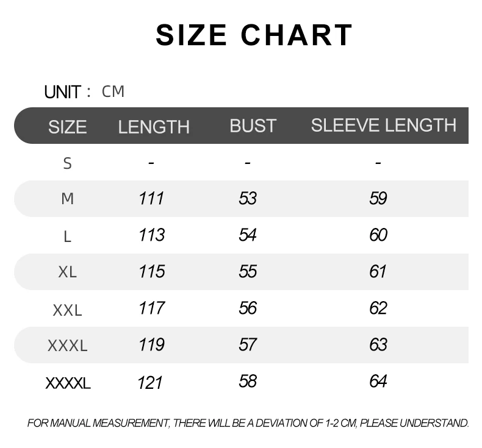
Task: Select the XXXL size row label
Action: 67,346
